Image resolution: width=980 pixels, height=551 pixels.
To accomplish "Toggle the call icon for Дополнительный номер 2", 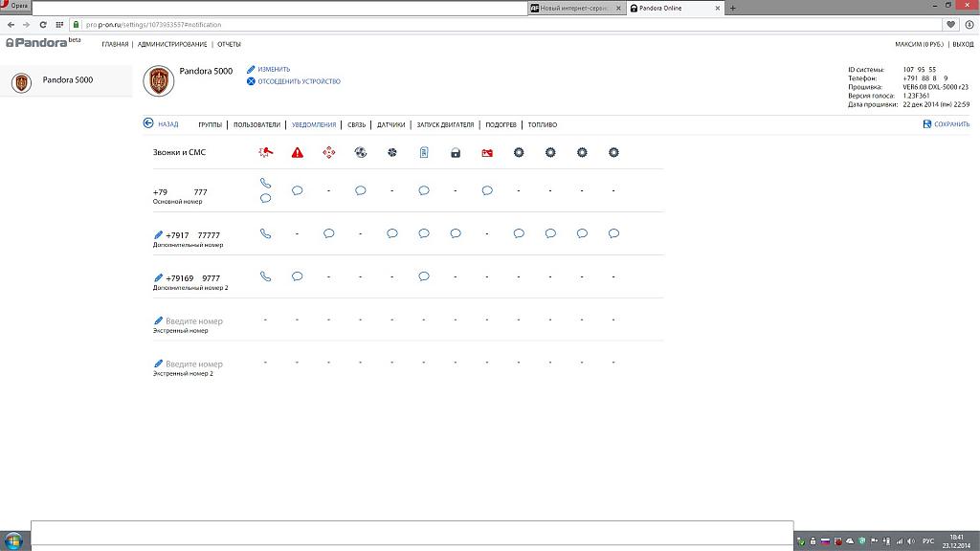I will tap(266, 276).
